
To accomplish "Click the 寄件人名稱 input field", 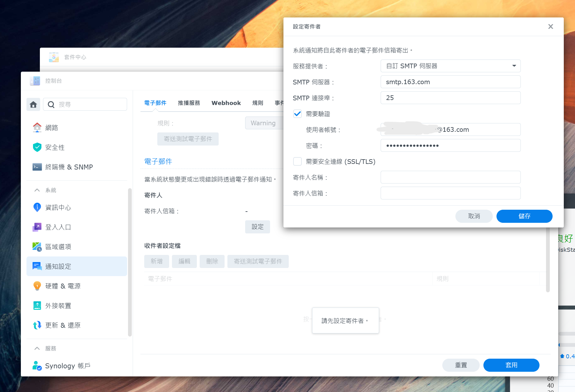I will pos(450,177).
